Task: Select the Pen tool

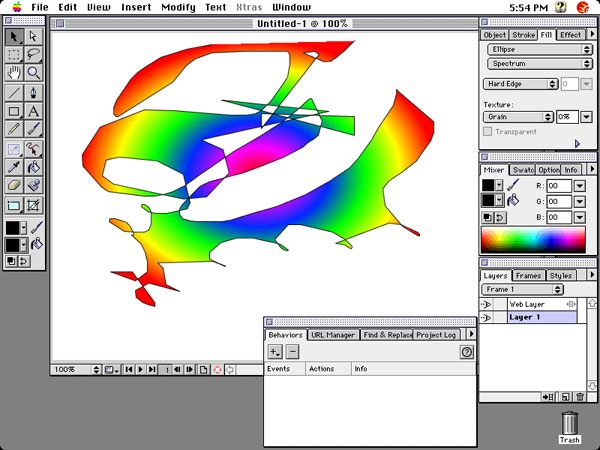Action: (34, 92)
